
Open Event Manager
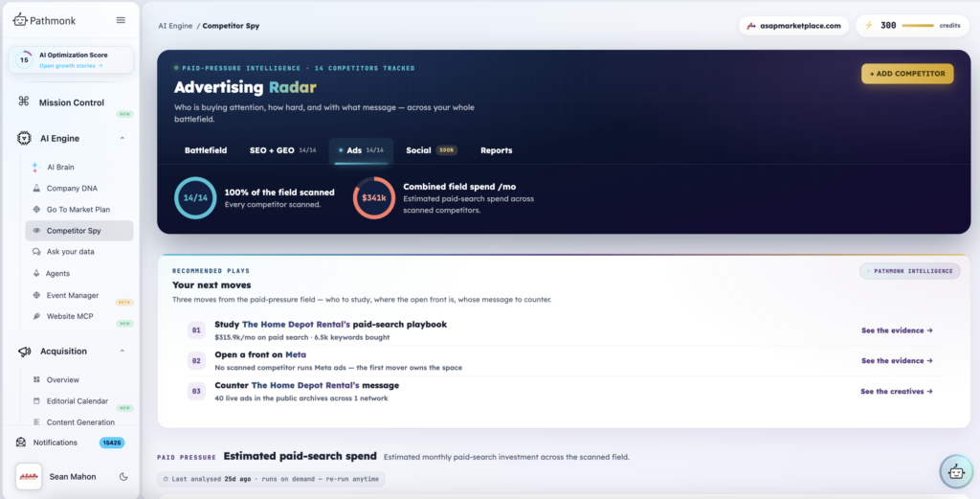click(73, 295)
